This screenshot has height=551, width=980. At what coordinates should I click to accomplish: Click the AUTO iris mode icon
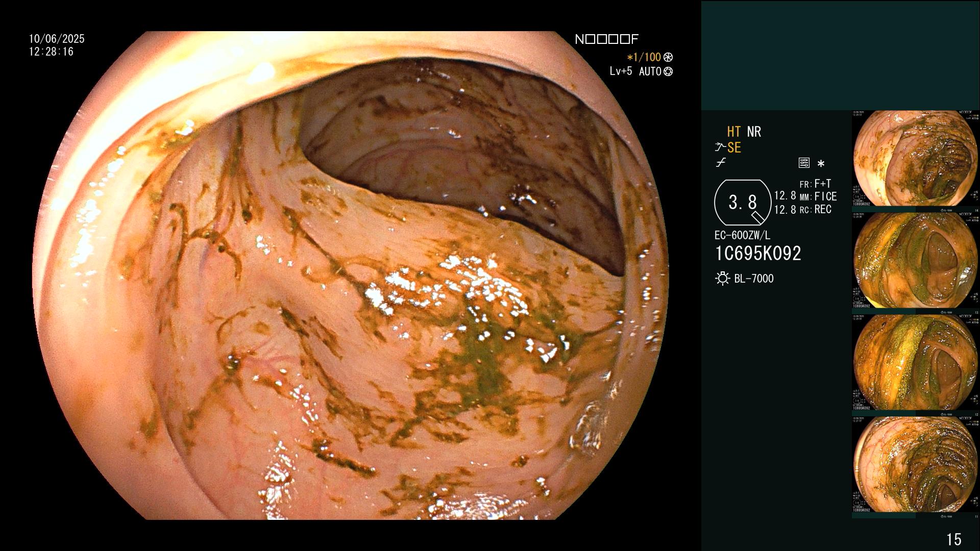(x=668, y=72)
